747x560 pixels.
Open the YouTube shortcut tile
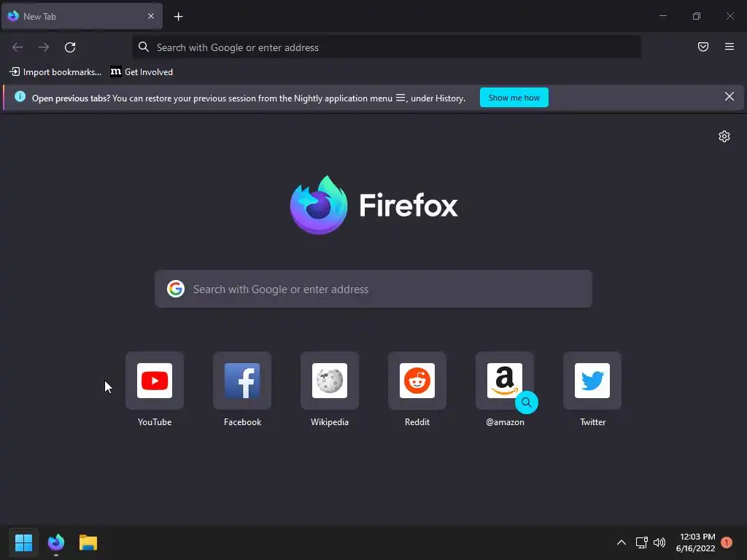point(155,381)
